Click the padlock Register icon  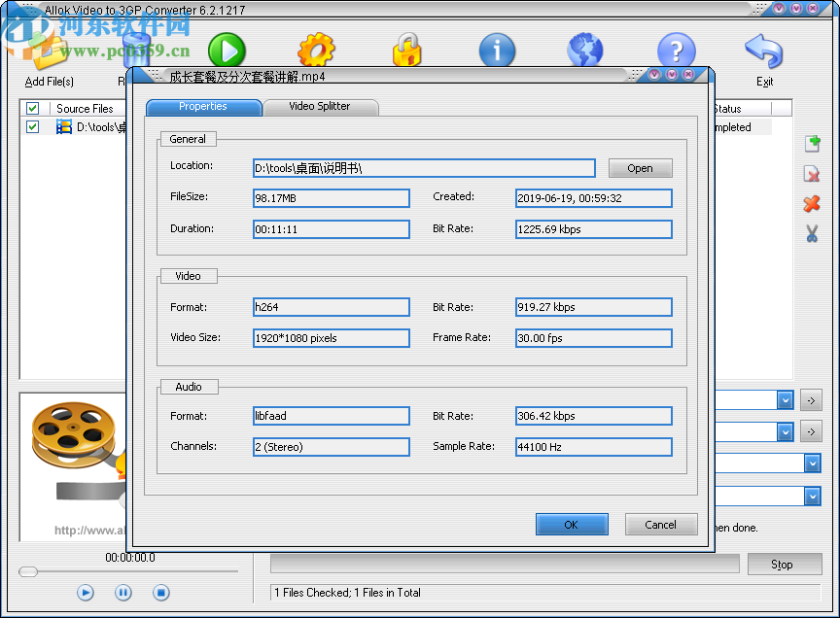(x=406, y=50)
